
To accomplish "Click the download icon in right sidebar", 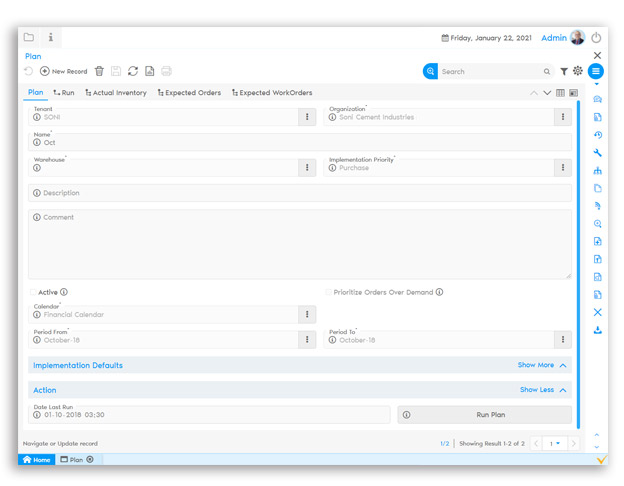I will [x=597, y=330].
